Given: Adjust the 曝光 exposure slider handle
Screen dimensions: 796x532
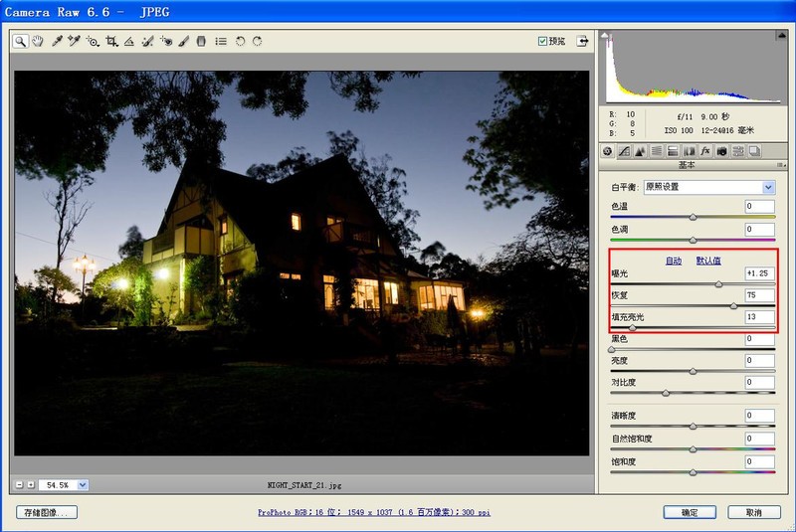Looking at the screenshot, I should pyautogui.click(x=718, y=284).
